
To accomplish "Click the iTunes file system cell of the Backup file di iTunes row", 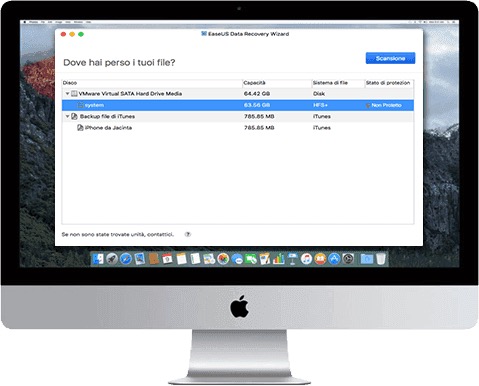I will coord(322,116).
